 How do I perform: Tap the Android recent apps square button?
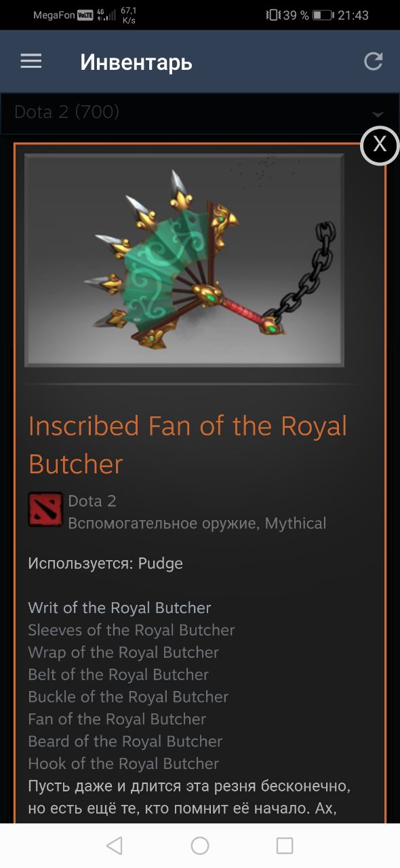point(285,846)
